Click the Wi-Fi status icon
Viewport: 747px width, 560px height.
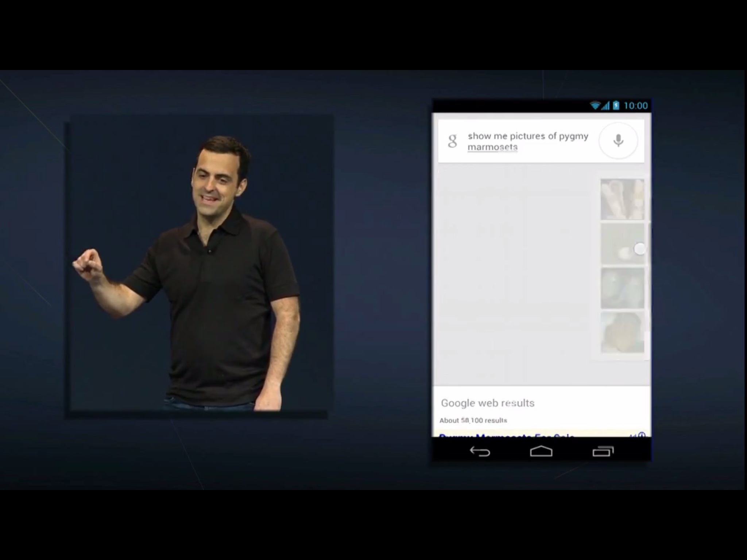tap(595, 106)
